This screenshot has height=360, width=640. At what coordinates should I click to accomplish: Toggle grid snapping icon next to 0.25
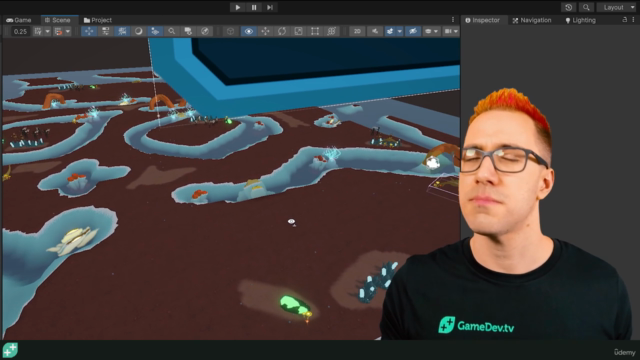[x=38, y=31]
